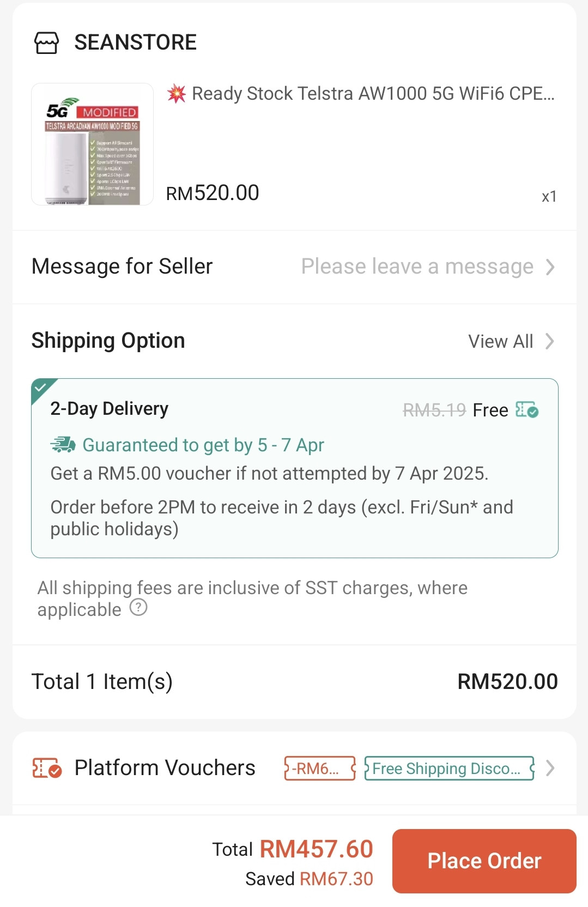588x907 pixels.
Task: Tap the -RM6 discount voucher tag
Action: click(x=319, y=769)
